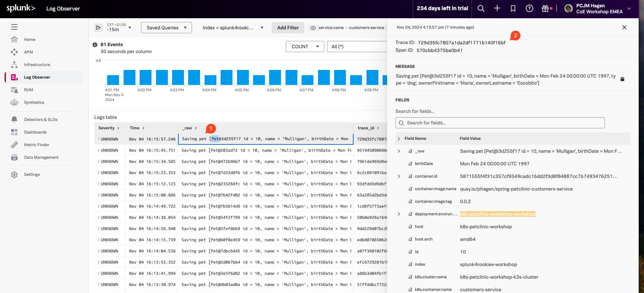Image resolution: width=644 pixels, height=293 pixels.
Task: Open Detectors & SLOs in sidebar
Action: (40, 120)
